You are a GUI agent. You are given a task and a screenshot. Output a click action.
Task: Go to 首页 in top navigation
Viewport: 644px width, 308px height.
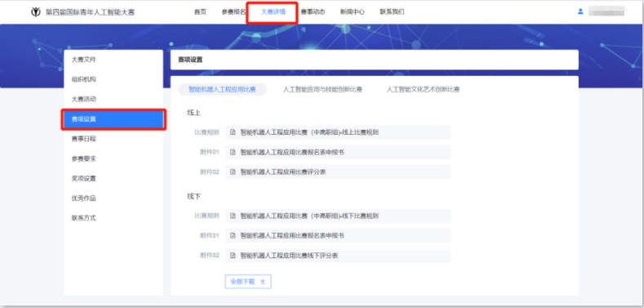pyautogui.click(x=200, y=12)
